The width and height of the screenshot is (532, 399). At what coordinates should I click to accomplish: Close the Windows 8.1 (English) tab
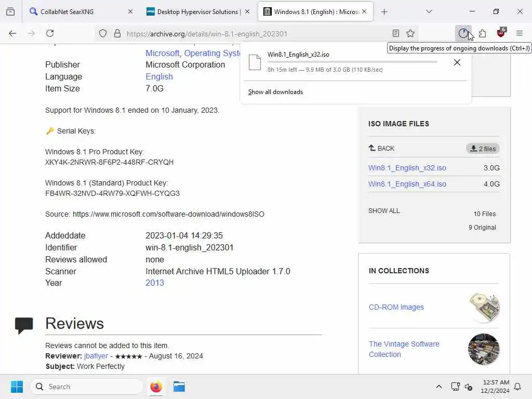point(364,11)
